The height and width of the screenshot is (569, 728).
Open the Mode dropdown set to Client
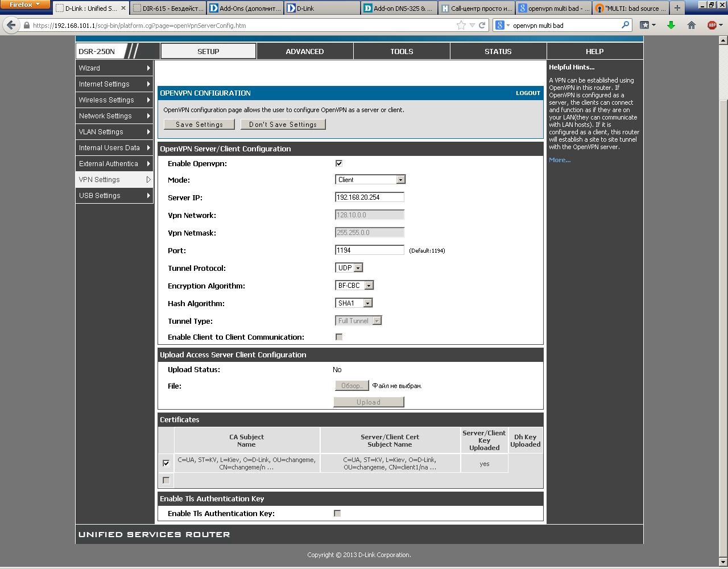pyautogui.click(x=370, y=180)
